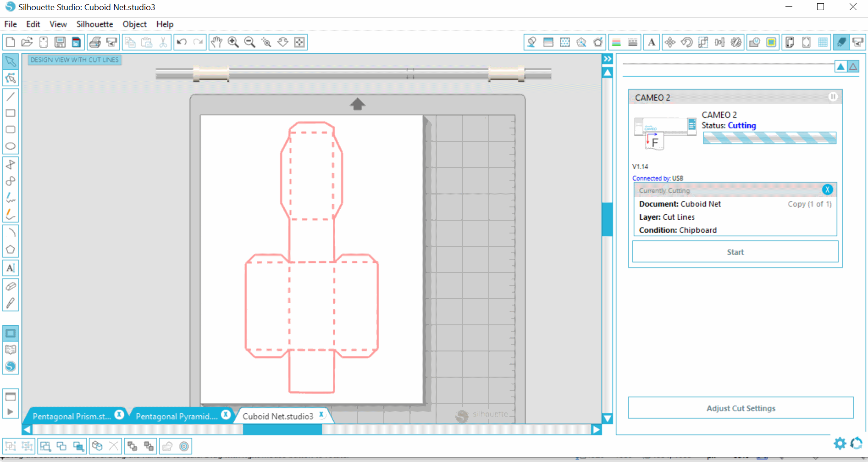The width and height of the screenshot is (868, 462).
Task: Select the Text tool in left toolbar
Action: click(x=11, y=268)
